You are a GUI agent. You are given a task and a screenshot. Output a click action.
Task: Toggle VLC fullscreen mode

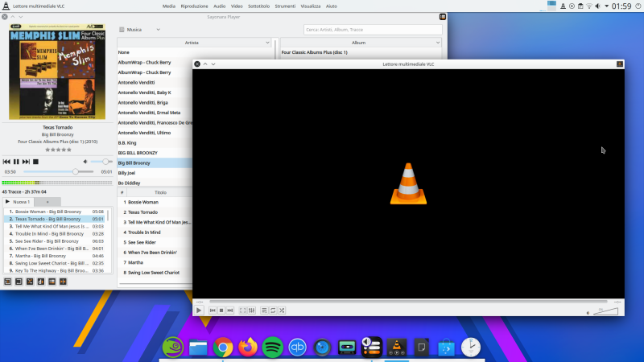[243, 311]
